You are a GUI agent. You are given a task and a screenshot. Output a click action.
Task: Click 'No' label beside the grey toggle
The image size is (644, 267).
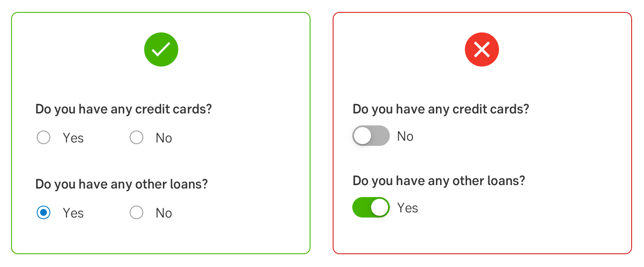(x=405, y=136)
